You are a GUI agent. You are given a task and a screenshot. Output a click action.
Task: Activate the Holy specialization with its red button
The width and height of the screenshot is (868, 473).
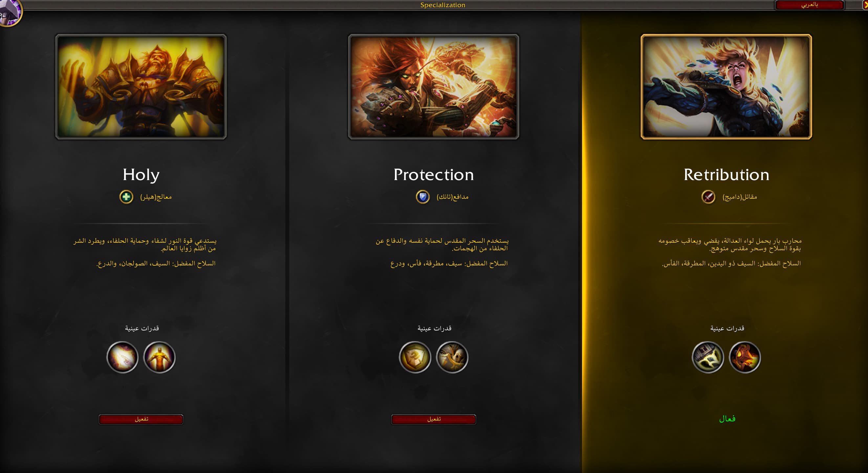[141, 420]
